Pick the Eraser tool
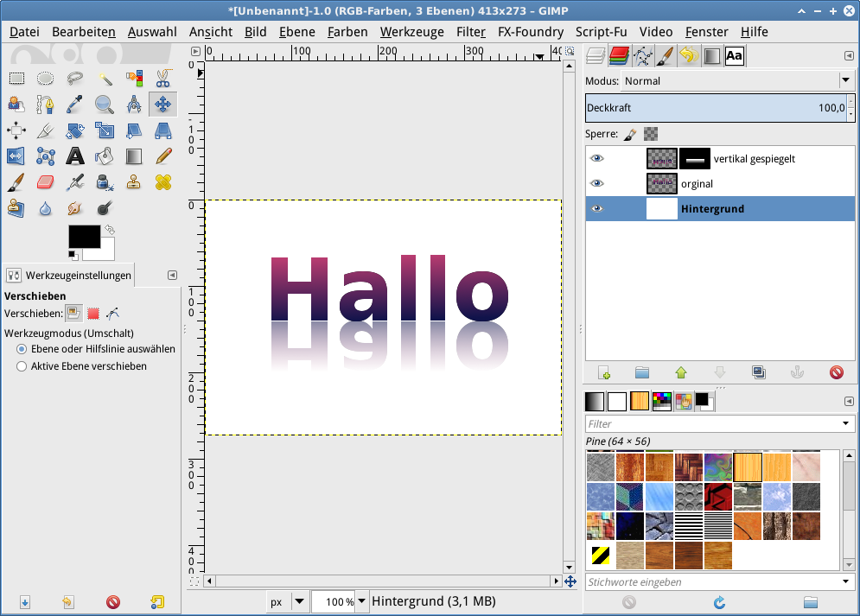Screen dimensions: 860x616 tap(46, 182)
